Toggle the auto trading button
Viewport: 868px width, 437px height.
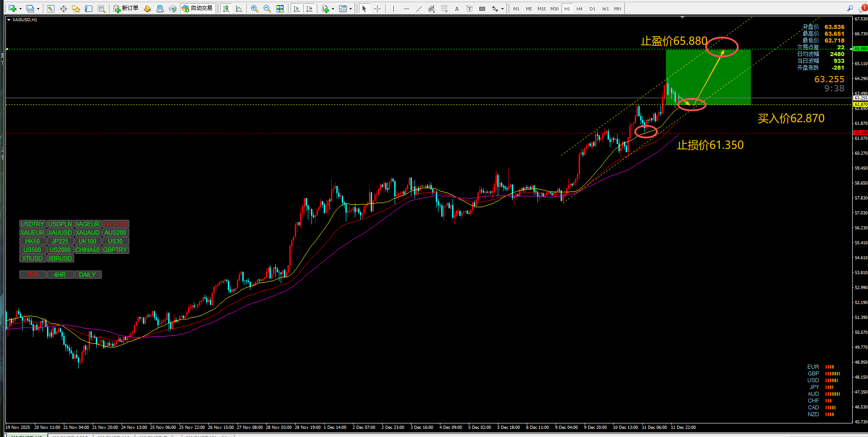[198, 9]
